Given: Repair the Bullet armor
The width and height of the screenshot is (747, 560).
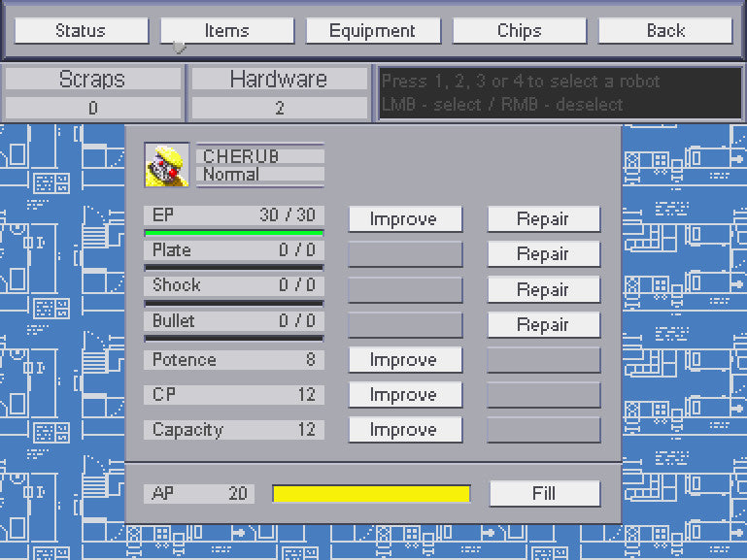Looking at the screenshot, I should 543,325.
